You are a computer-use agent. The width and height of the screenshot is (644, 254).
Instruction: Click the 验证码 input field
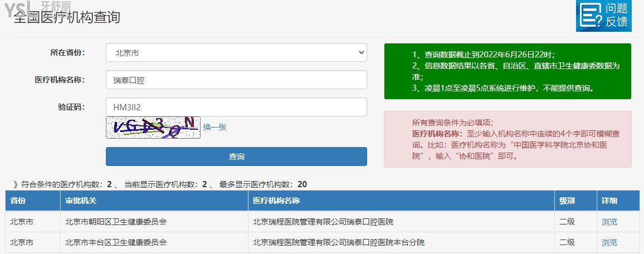click(236, 107)
